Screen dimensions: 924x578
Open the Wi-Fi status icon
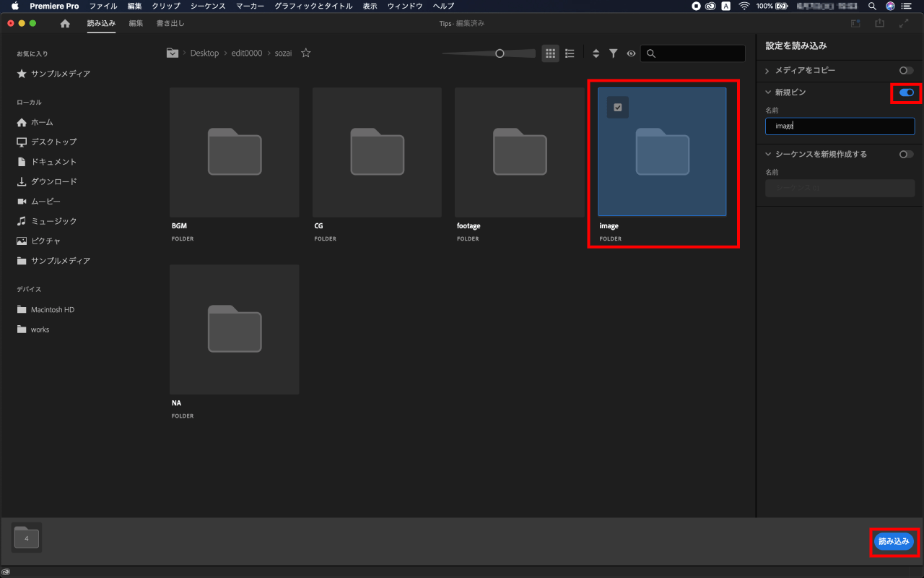(x=744, y=6)
